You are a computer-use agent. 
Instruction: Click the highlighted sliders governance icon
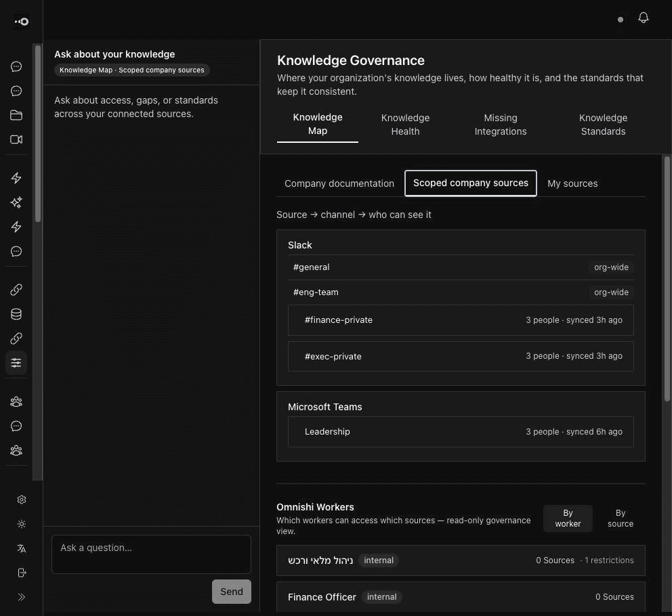pos(16,363)
